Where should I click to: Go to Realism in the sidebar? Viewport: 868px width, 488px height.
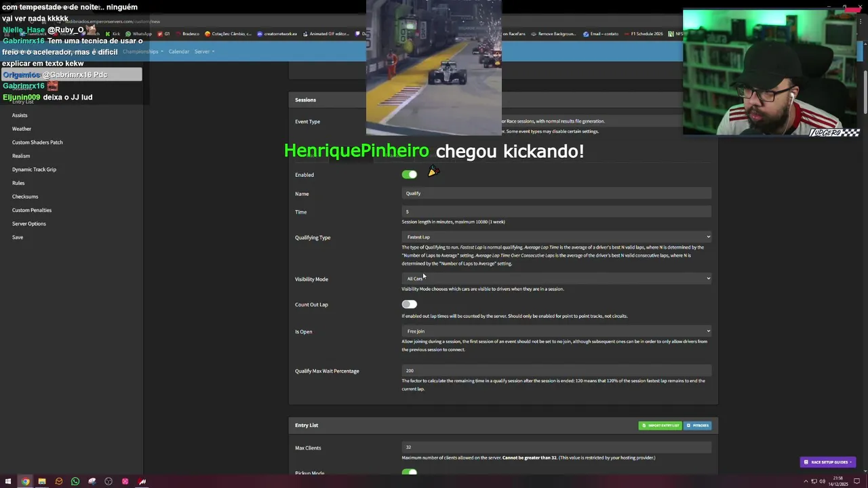[x=21, y=156]
